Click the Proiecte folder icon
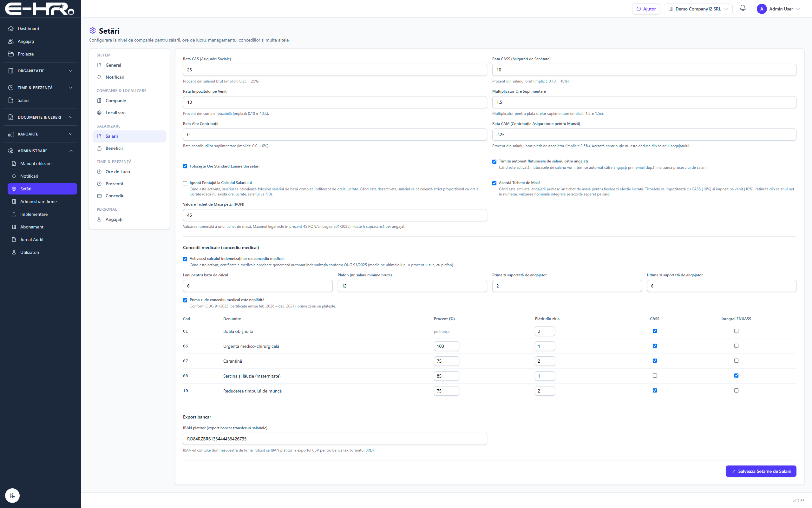The height and width of the screenshot is (508, 812). pos(11,54)
